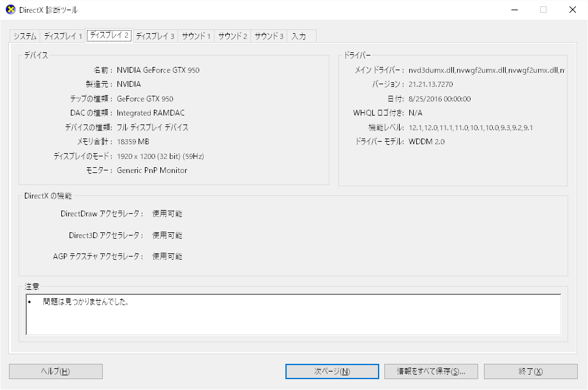Click driver version 21.21.13.7270
Screen dimensions: 588x390
coord(430,84)
